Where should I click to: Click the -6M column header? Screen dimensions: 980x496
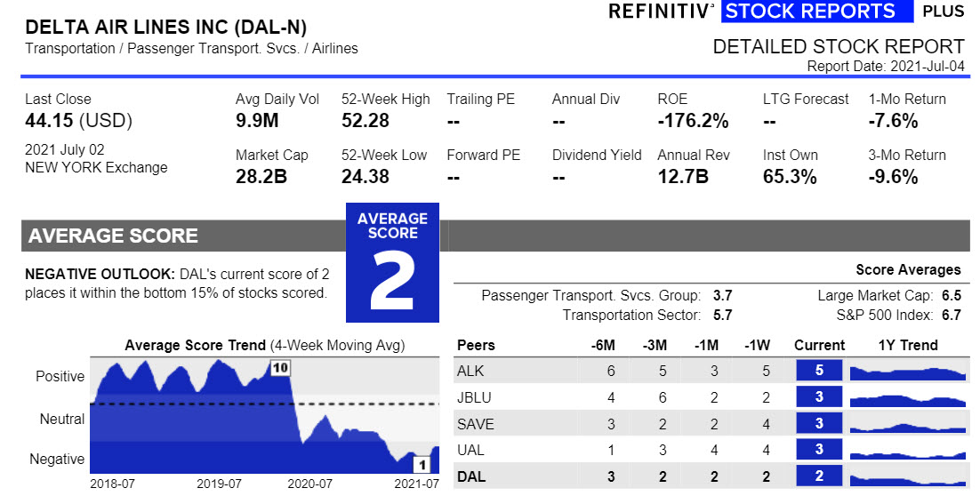603,346
